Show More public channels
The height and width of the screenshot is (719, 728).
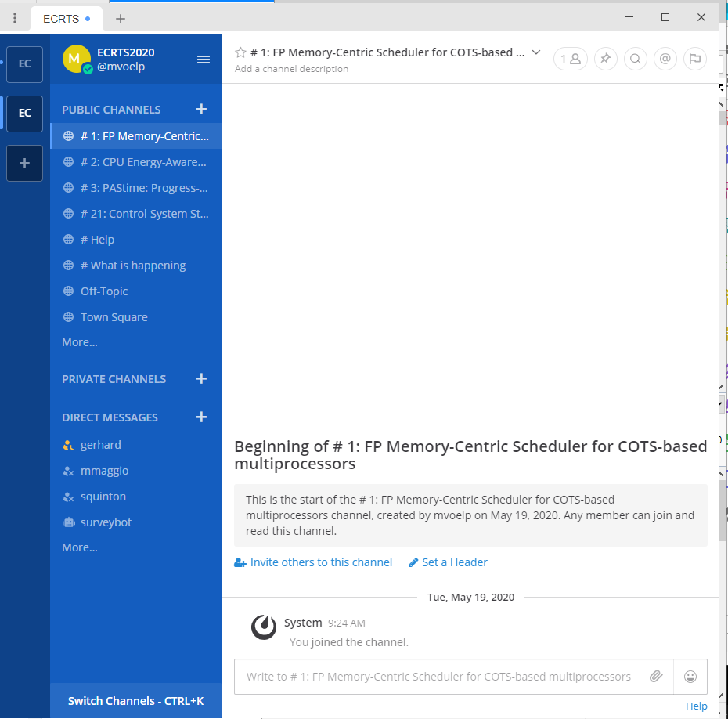(80, 342)
